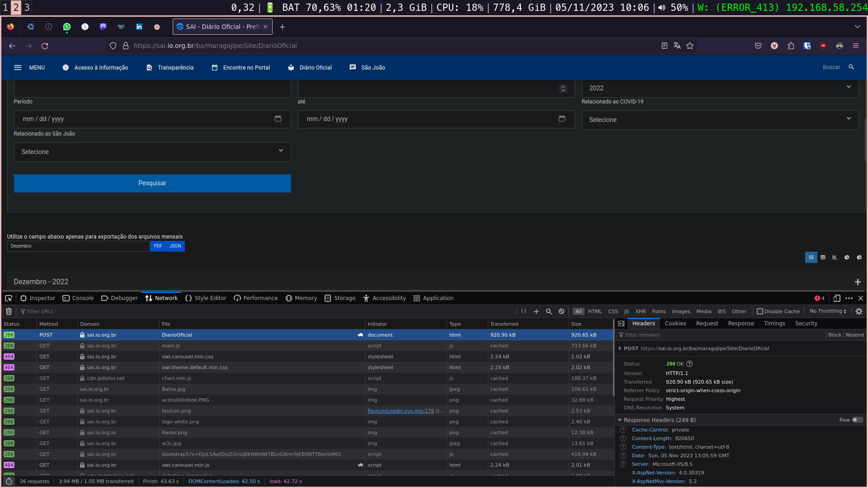Click the Block request button
868x488 pixels.
tap(835, 335)
